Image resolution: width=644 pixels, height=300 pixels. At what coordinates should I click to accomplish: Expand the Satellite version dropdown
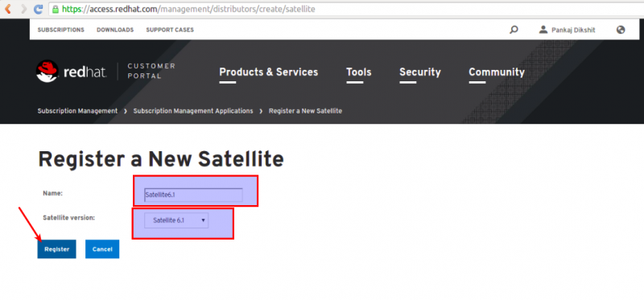[x=176, y=220]
